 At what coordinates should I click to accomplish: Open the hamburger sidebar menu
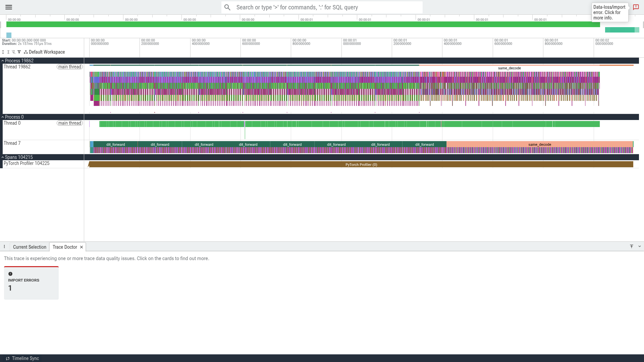coord(9,7)
